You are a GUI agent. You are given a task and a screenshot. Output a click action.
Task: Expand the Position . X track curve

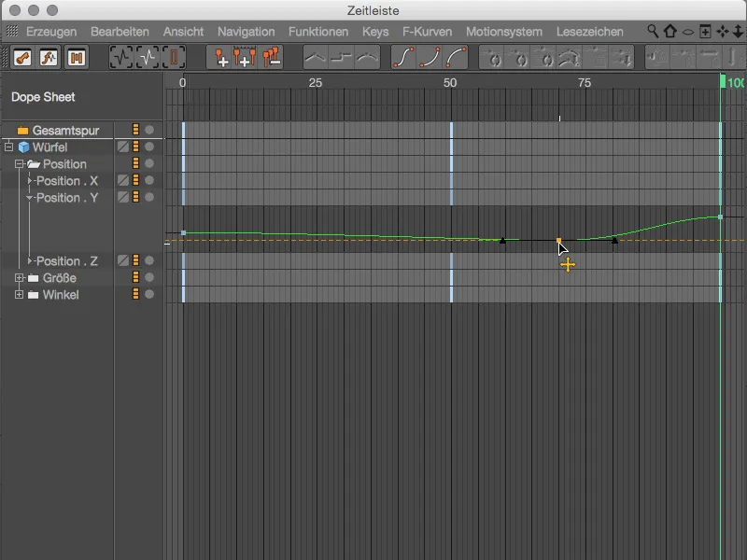click(30, 180)
